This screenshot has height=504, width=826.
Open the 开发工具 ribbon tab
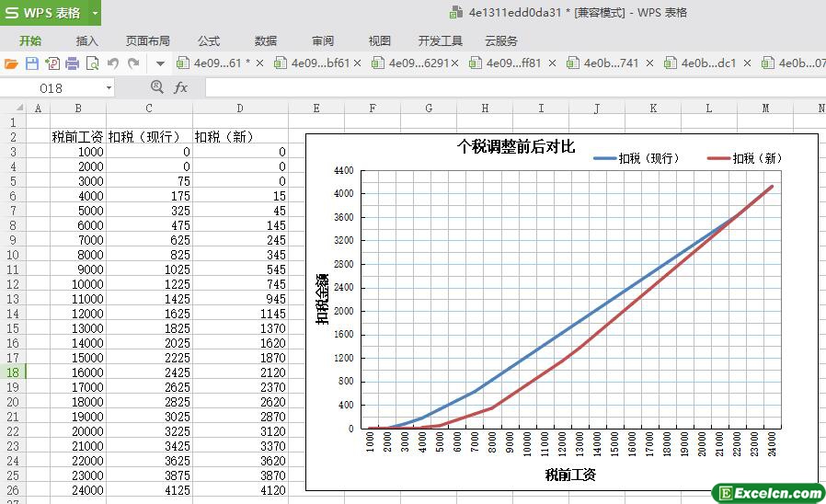440,40
